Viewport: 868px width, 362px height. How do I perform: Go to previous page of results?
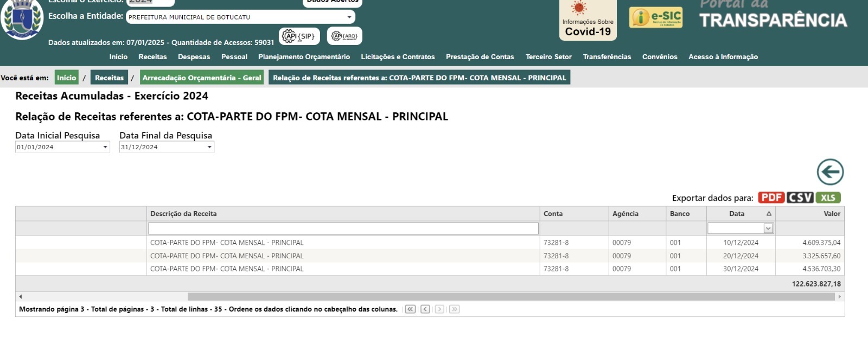pos(425,309)
